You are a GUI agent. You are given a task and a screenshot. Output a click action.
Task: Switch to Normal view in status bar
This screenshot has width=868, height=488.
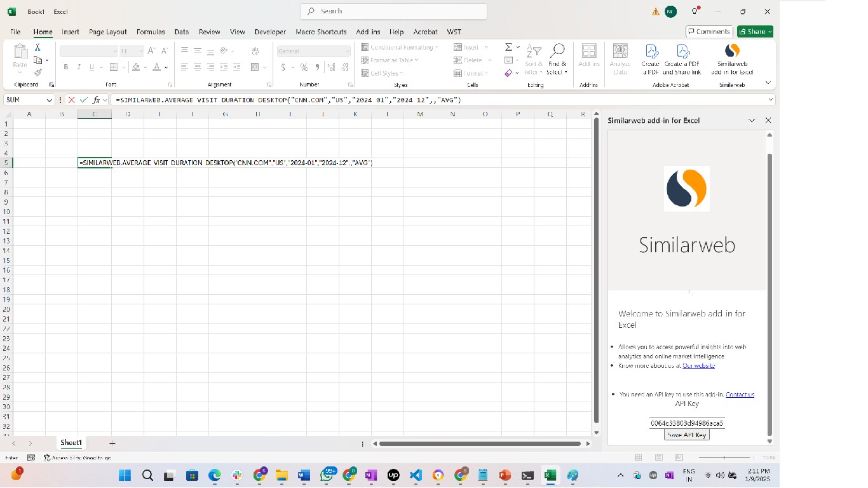(639, 457)
